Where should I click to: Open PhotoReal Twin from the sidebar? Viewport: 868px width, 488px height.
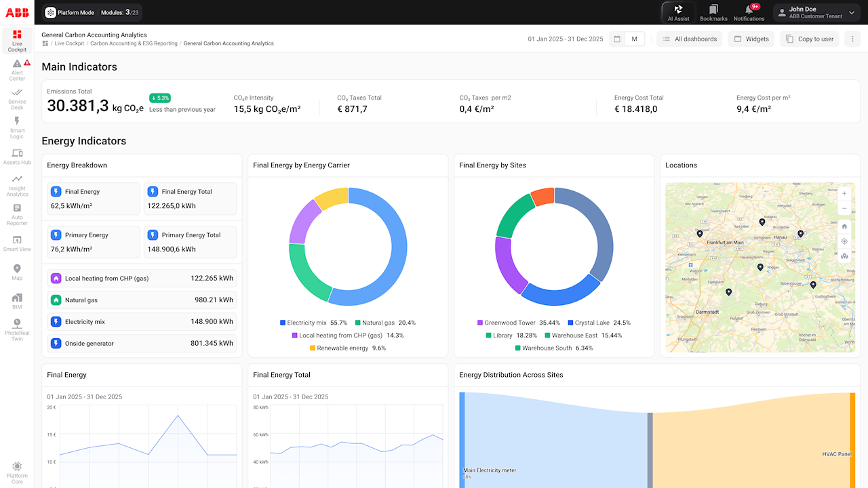click(x=17, y=330)
